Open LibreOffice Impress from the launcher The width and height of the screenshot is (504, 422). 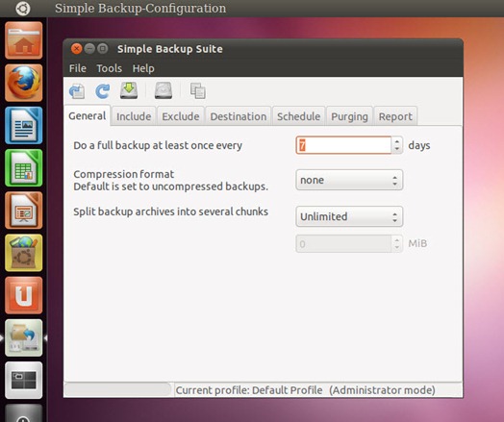24,211
